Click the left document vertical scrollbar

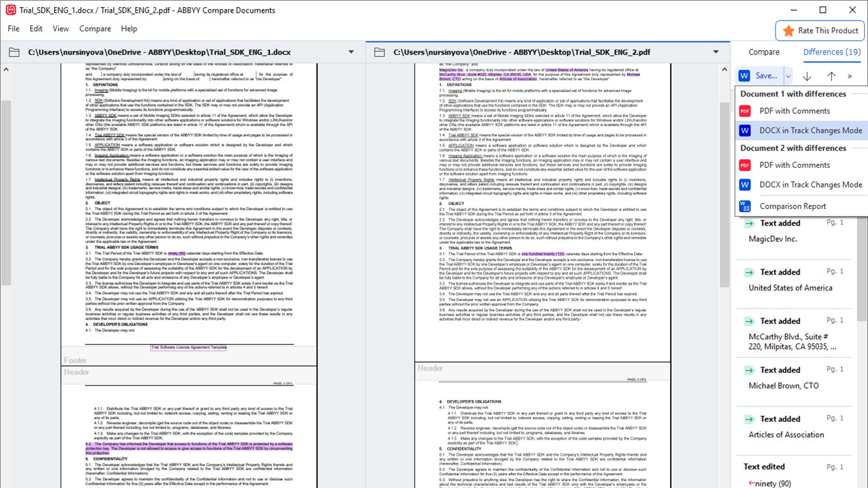(x=6, y=193)
